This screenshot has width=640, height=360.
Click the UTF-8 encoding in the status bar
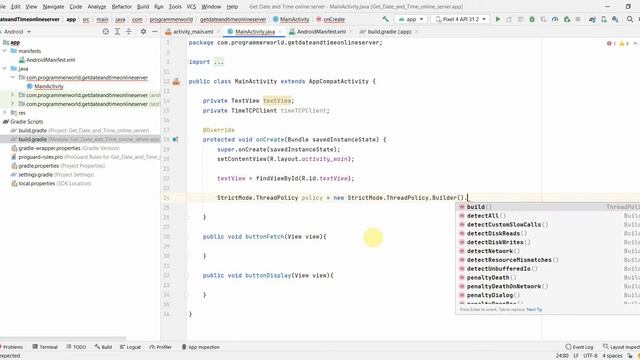pos(590,356)
